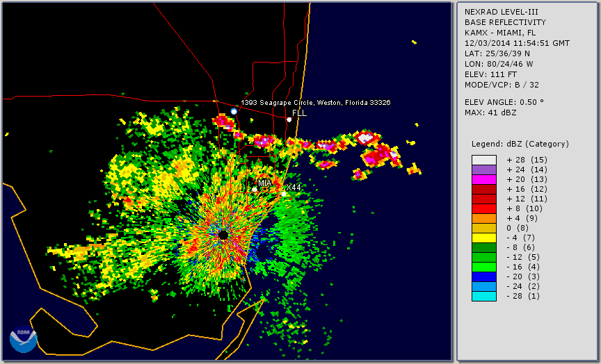Click the X44 station marker dot

284,194
